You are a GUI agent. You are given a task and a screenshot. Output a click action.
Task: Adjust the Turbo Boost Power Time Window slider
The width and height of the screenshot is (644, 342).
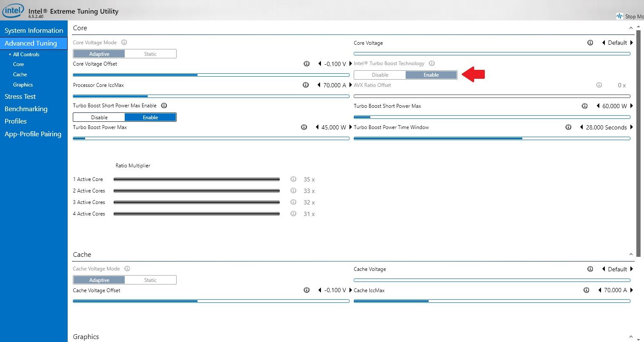click(492, 138)
